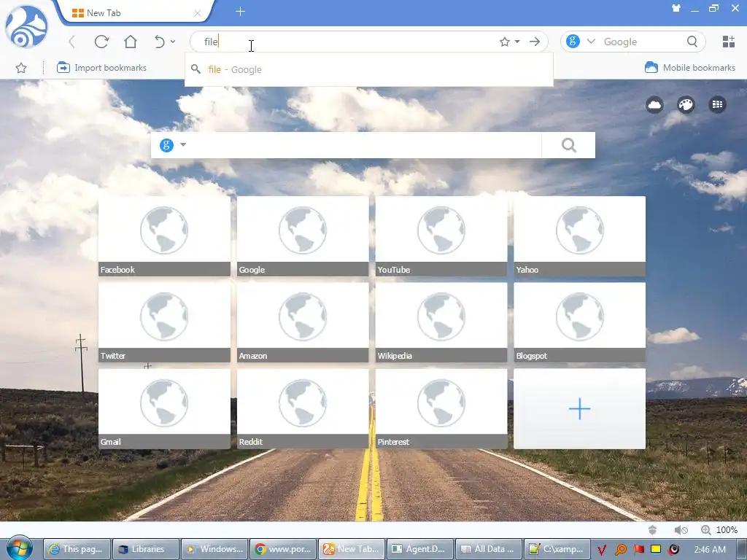Switch to the 'This pag...' taskbar item
The width and height of the screenshot is (747, 560).
(77, 549)
